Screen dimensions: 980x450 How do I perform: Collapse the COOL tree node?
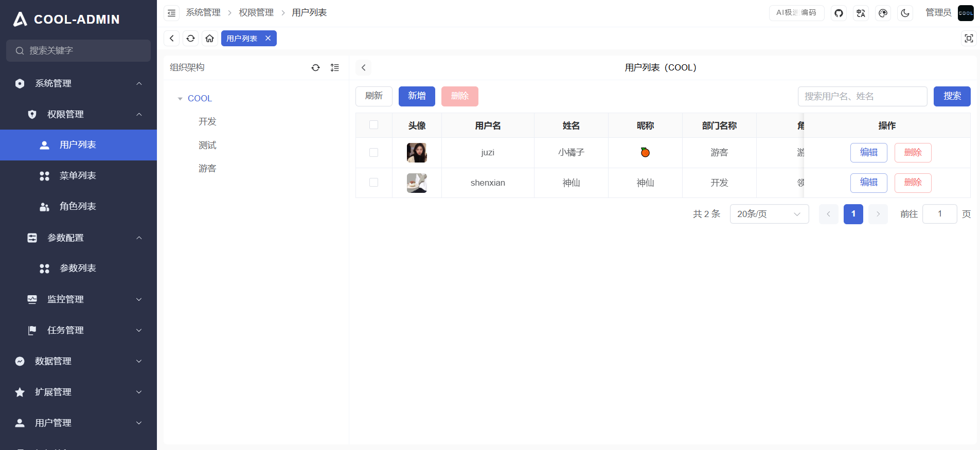point(180,99)
